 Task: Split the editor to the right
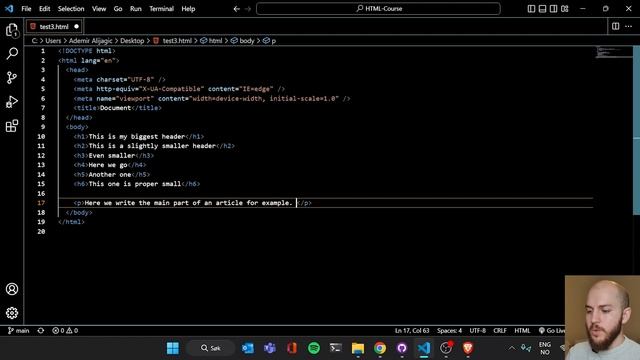616,26
